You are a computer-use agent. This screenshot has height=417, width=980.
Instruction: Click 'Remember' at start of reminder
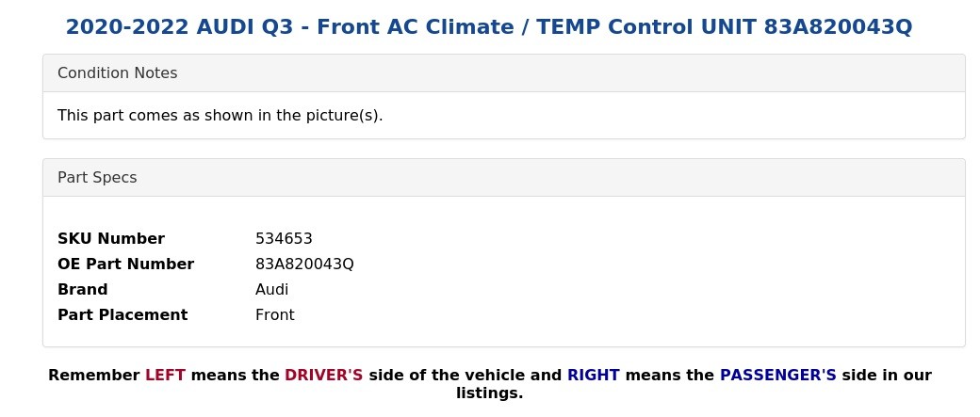[x=93, y=376]
